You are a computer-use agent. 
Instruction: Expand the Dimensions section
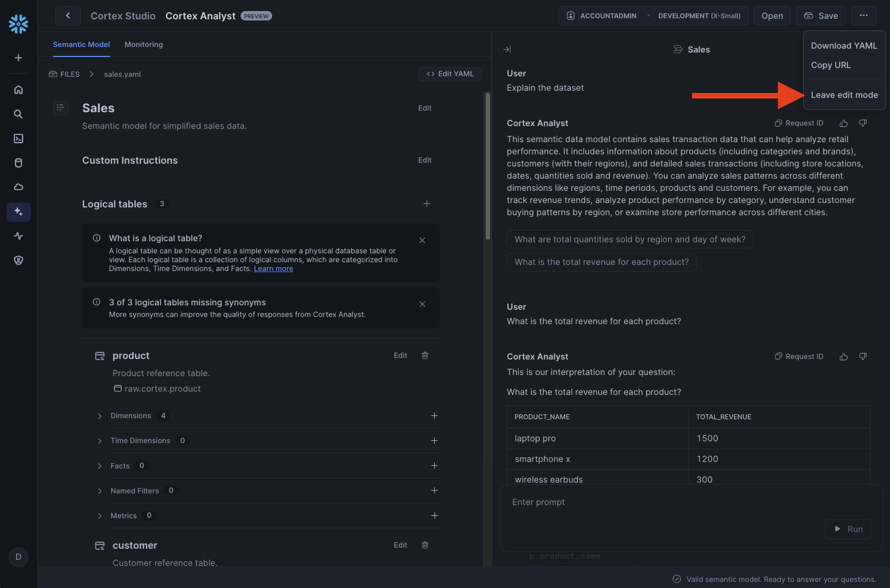(100, 416)
